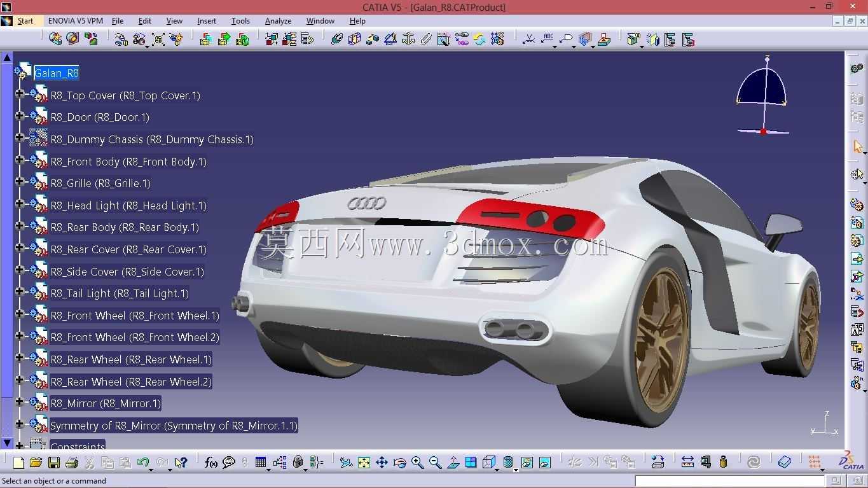The image size is (868, 488).
Task: Zoom out with the magnifier minus icon
Action: pos(435,463)
